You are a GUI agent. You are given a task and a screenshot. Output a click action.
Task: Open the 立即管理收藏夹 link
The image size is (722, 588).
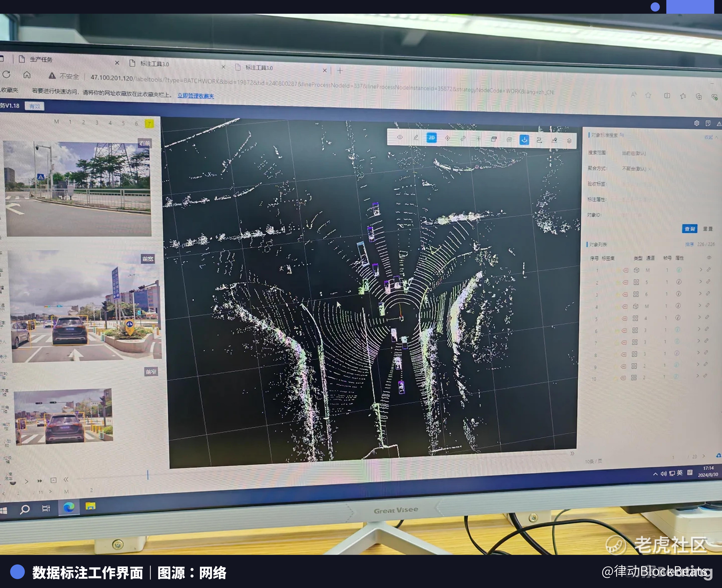point(196,96)
